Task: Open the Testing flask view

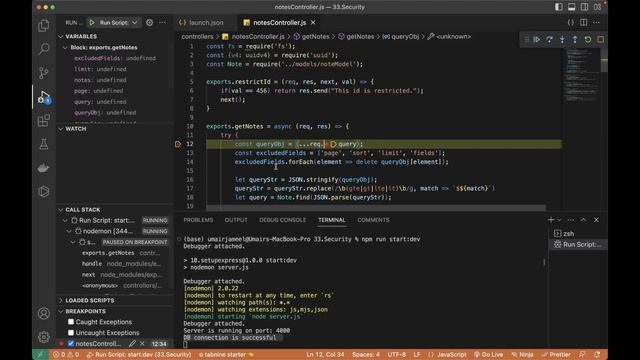Action: pos(44,144)
